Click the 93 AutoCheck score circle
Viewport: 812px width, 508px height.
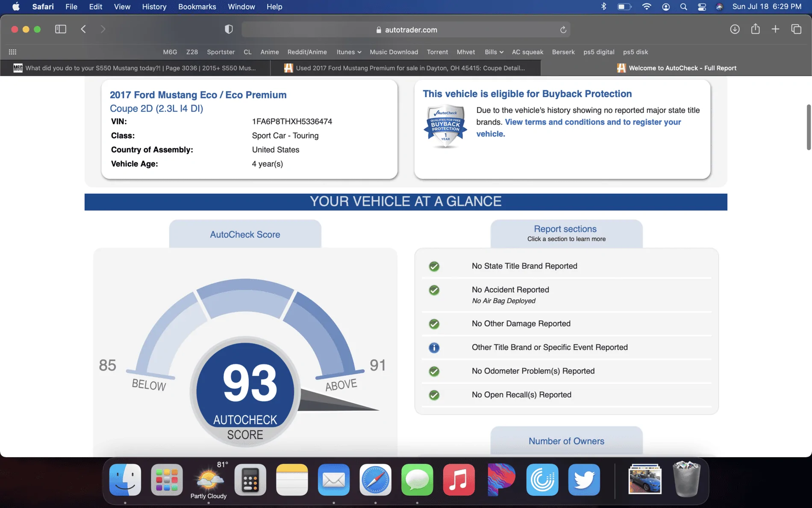tap(245, 391)
